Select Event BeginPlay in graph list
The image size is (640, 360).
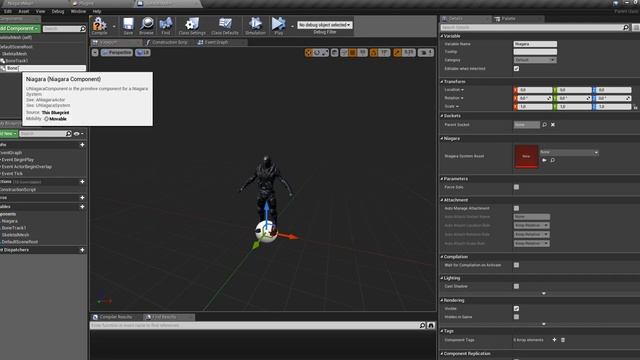[18, 160]
